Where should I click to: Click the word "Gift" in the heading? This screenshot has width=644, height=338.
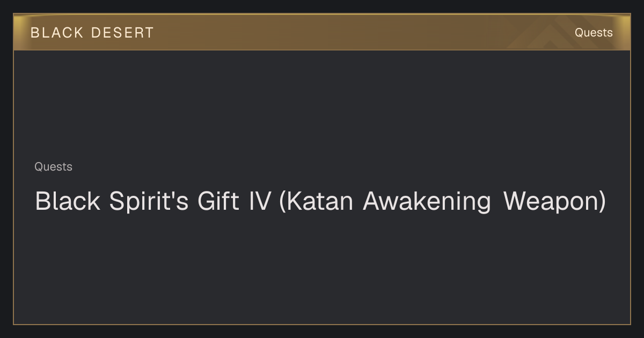(x=218, y=201)
